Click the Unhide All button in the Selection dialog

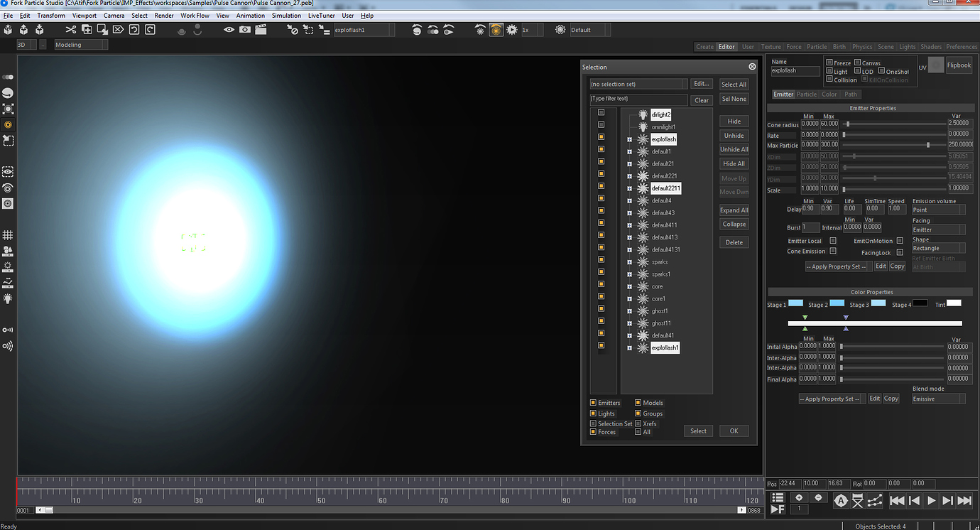click(734, 149)
